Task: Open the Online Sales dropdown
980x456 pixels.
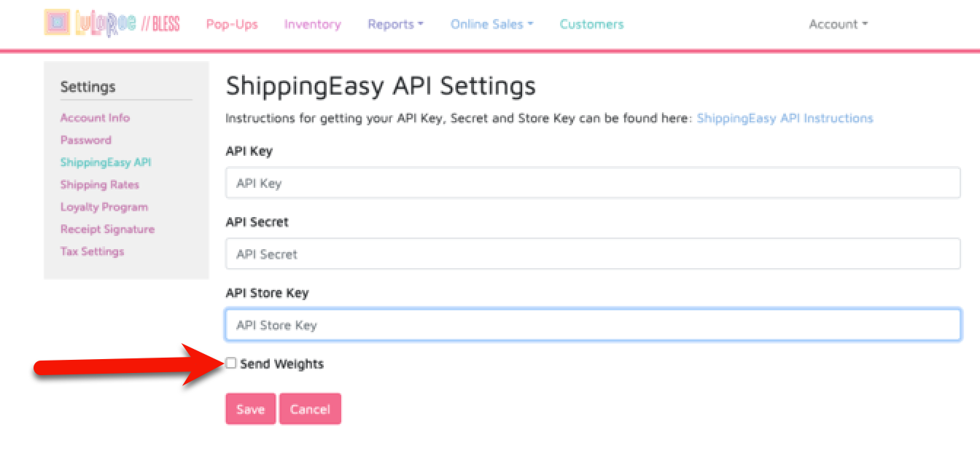Action: (491, 24)
